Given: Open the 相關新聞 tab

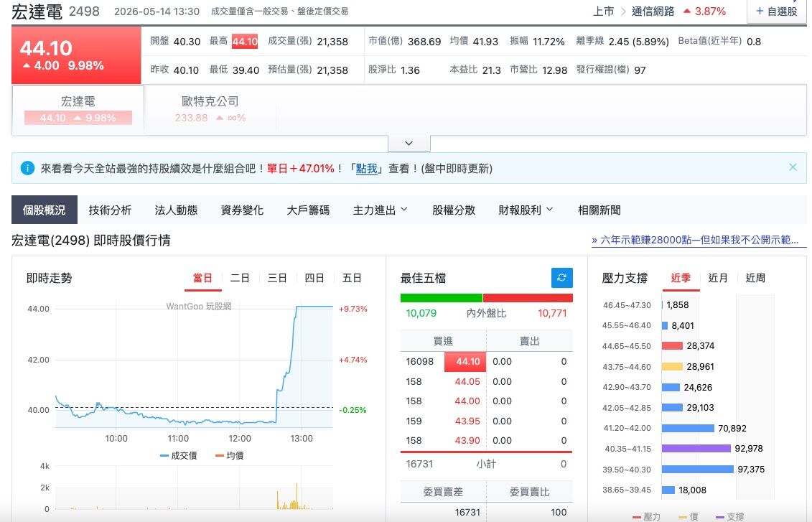Looking at the screenshot, I should click(599, 210).
